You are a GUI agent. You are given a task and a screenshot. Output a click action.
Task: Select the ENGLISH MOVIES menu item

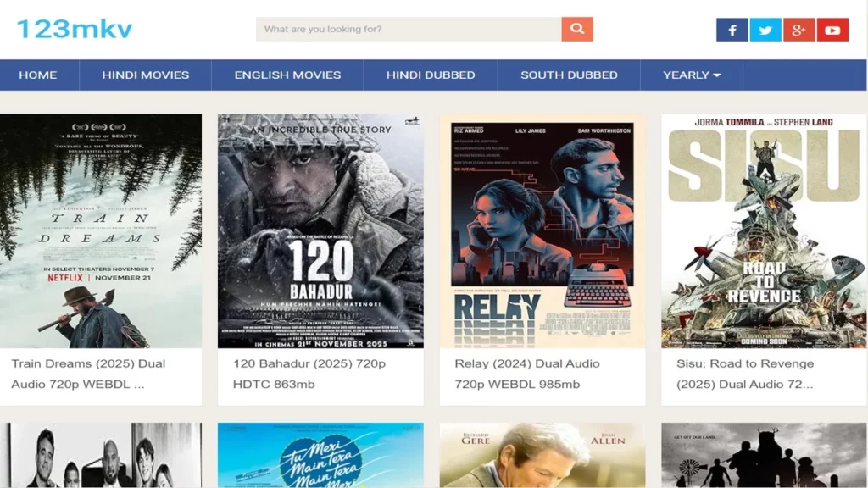pyautogui.click(x=287, y=75)
